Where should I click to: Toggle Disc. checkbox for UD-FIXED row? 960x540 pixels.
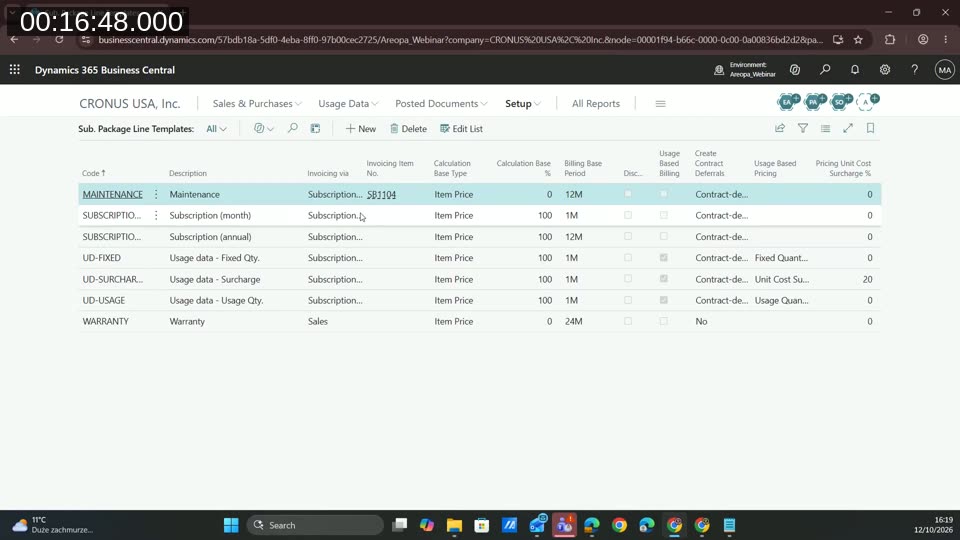pyautogui.click(x=628, y=258)
